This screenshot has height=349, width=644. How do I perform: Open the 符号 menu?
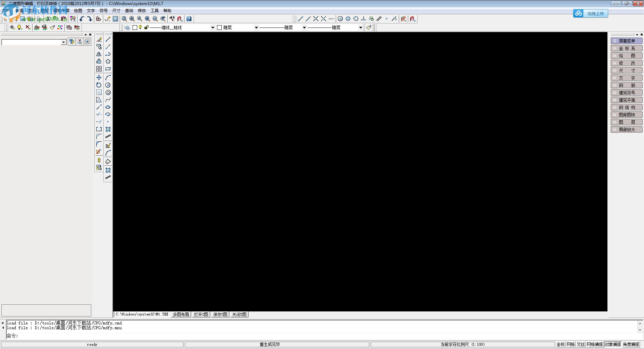click(x=104, y=11)
